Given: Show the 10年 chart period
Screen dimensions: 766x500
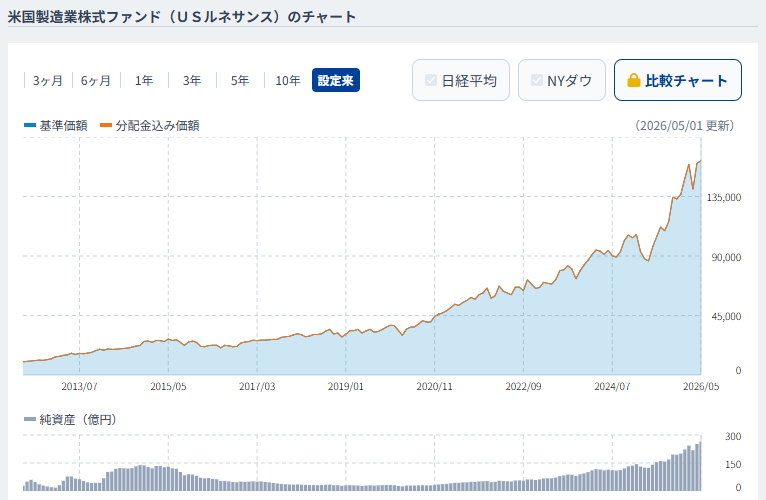Looking at the screenshot, I should pyautogui.click(x=288, y=81).
